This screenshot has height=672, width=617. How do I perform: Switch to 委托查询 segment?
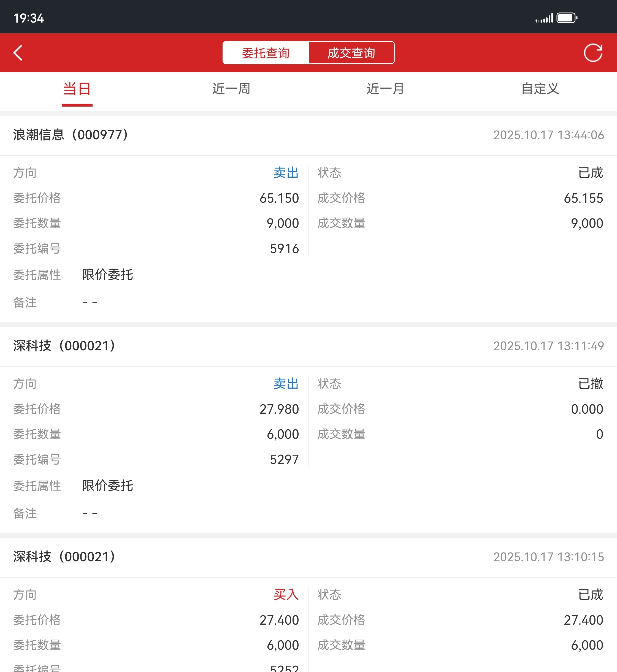pos(266,53)
